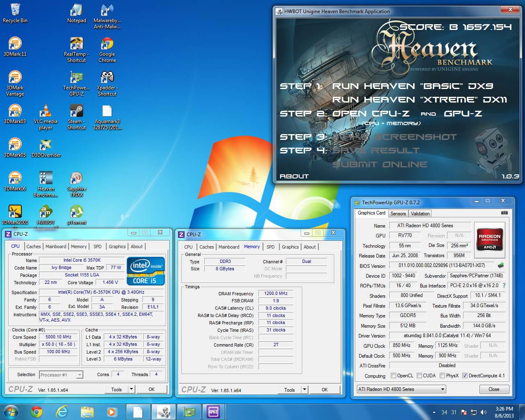525x420 pixels.
Task: Expand the Tools arrow in the CPU-Z Memory window
Action: [304, 390]
